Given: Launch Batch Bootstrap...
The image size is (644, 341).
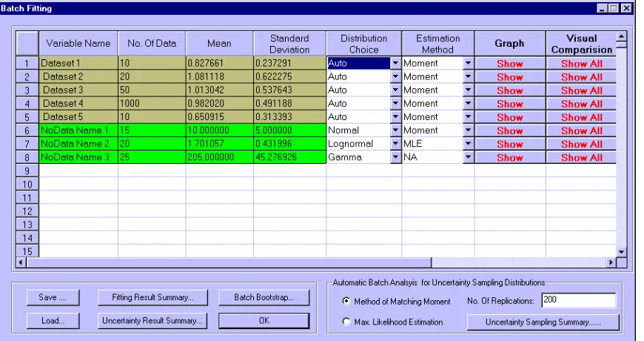Looking at the screenshot, I should [x=264, y=297].
